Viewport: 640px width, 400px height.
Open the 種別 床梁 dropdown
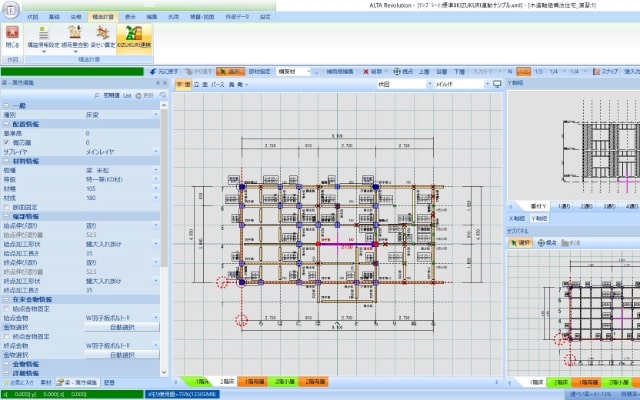click(156, 115)
